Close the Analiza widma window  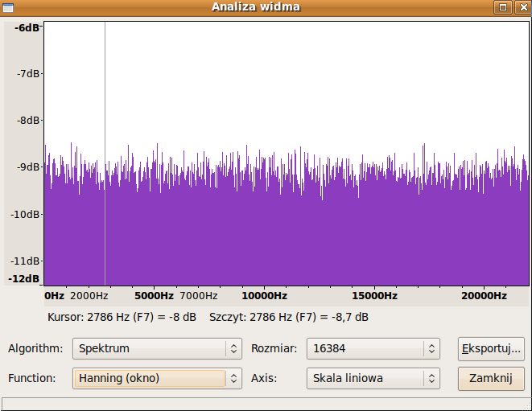(x=523, y=7)
